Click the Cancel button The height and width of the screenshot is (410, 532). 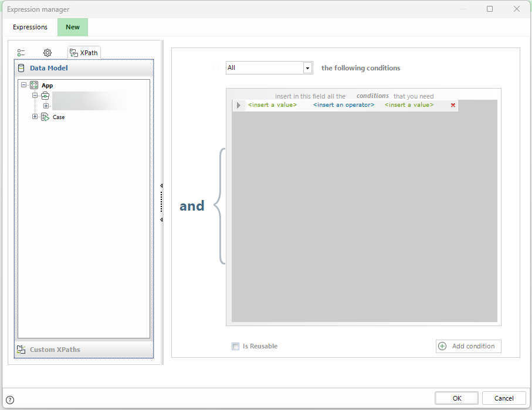point(504,398)
